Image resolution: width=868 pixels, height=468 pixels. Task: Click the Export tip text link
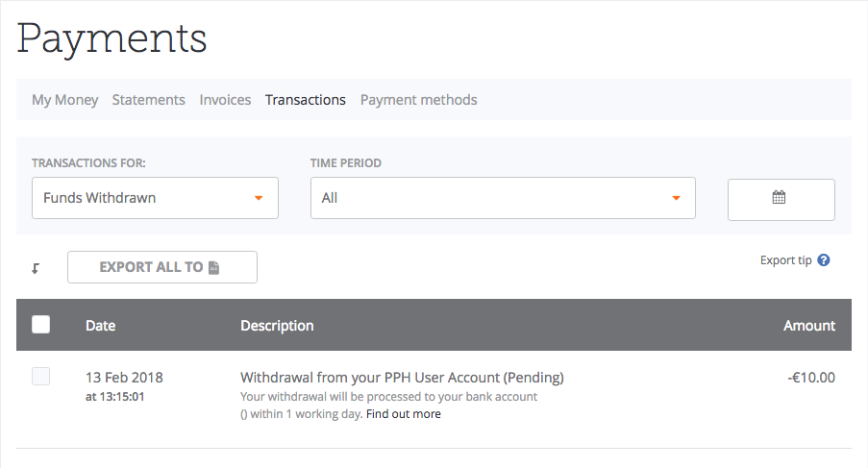coord(786,260)
